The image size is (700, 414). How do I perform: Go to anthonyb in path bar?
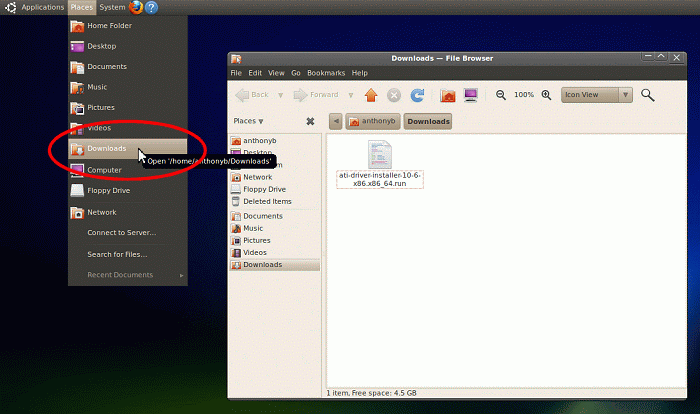pos(373,121)
